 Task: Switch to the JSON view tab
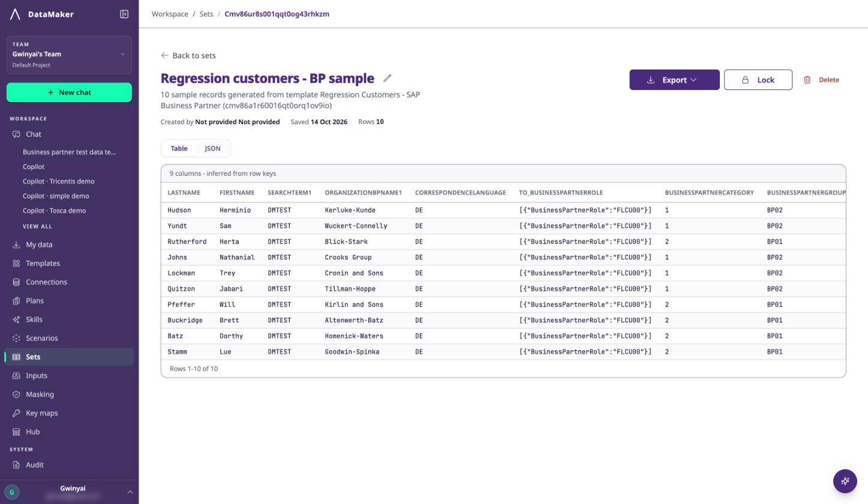212,148
